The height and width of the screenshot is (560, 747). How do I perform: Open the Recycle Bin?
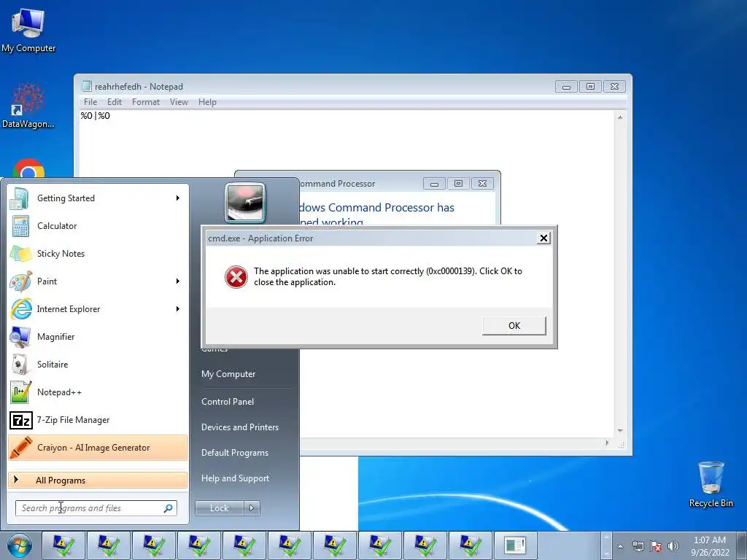711,484
